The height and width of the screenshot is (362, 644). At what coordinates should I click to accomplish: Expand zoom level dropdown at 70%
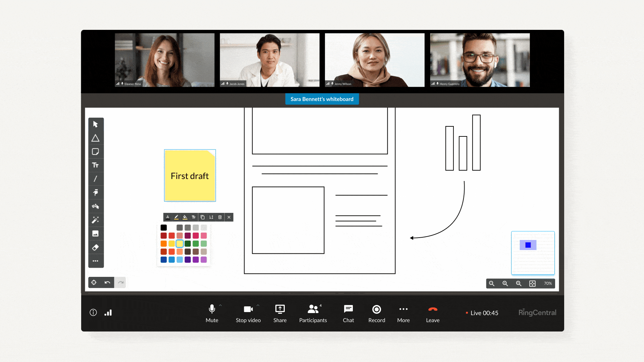[548, 283]
